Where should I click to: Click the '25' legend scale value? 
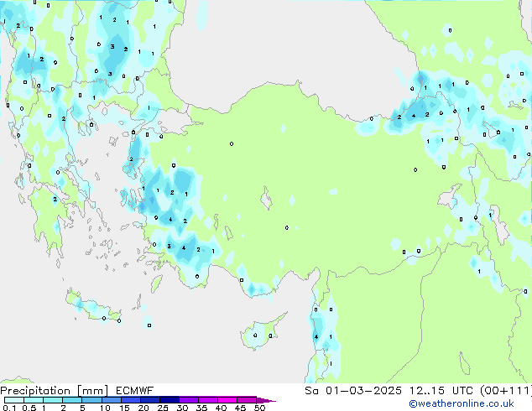pyautogui.click(x=163, y=408)
